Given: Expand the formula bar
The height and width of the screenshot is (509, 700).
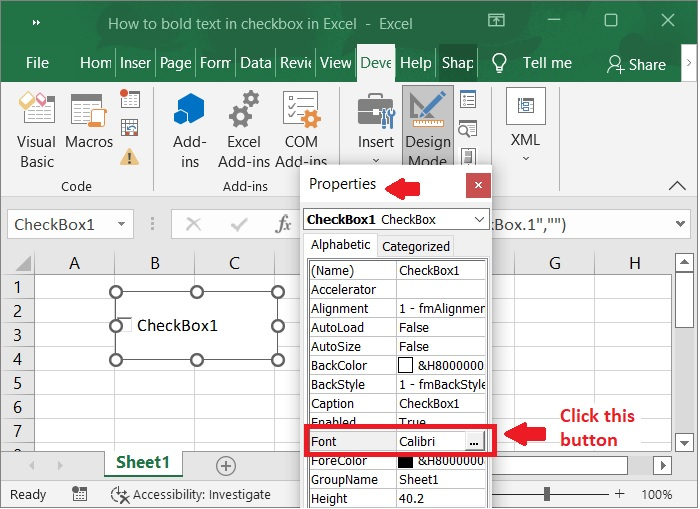Looking at the screenshot, I should (x=680, y=224).
